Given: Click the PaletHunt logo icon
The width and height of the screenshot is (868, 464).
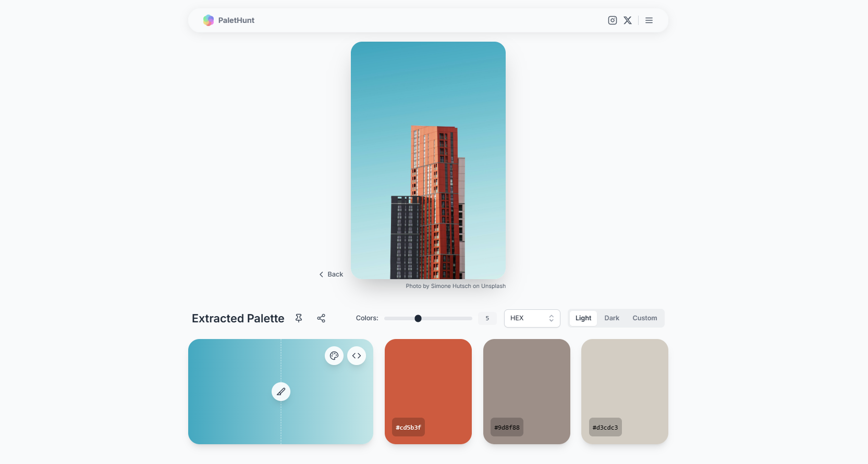Looking at the screenshot, I should coord(209,20).
